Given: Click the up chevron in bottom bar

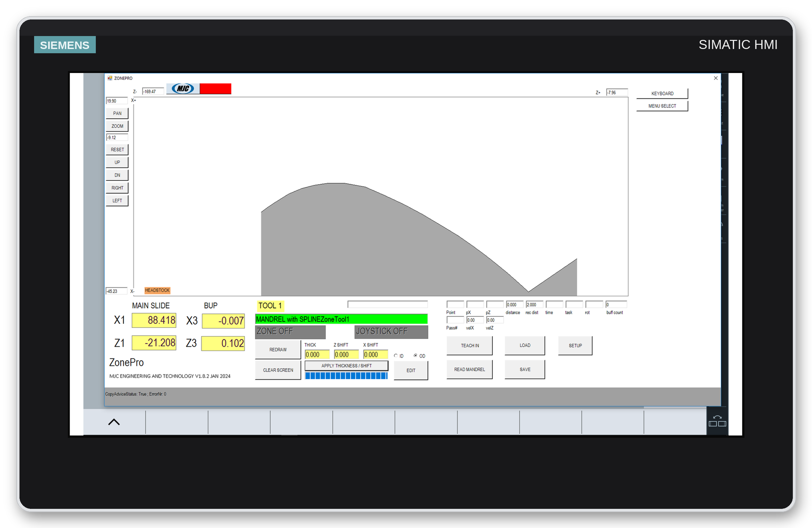Looking at the screenshot, I should pyautogui.click(x=114, y=422).
